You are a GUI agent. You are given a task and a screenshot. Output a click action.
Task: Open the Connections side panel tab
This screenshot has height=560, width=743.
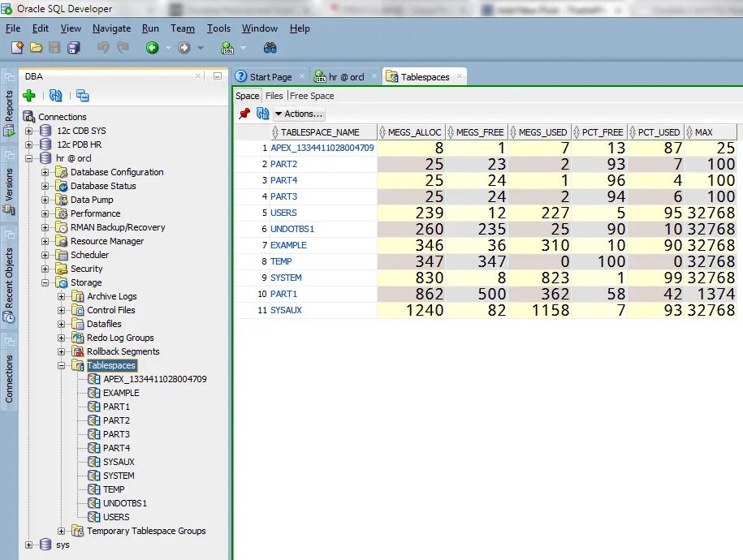[x=9, y=378]
